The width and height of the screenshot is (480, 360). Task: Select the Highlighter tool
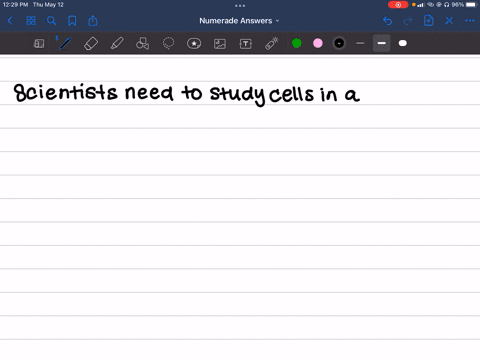click(117, 43)
